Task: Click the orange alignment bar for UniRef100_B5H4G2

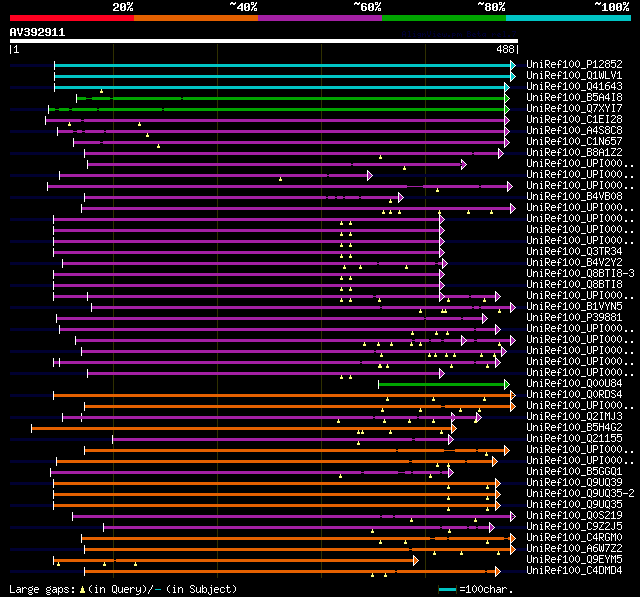Action: (242, 429)
